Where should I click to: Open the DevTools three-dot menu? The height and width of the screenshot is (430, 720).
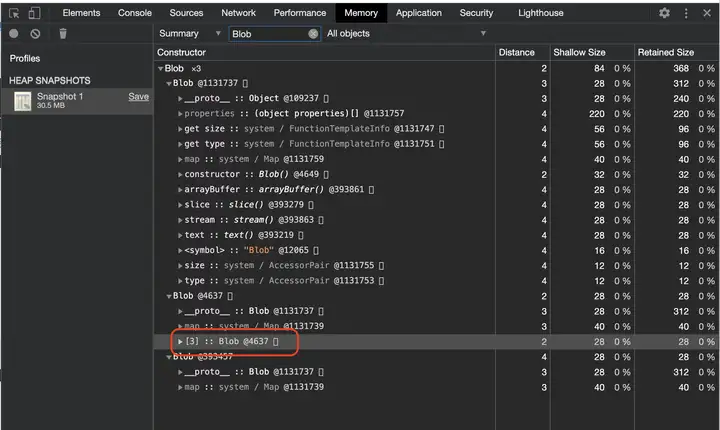pyautogui.click(x=686, y=13)
